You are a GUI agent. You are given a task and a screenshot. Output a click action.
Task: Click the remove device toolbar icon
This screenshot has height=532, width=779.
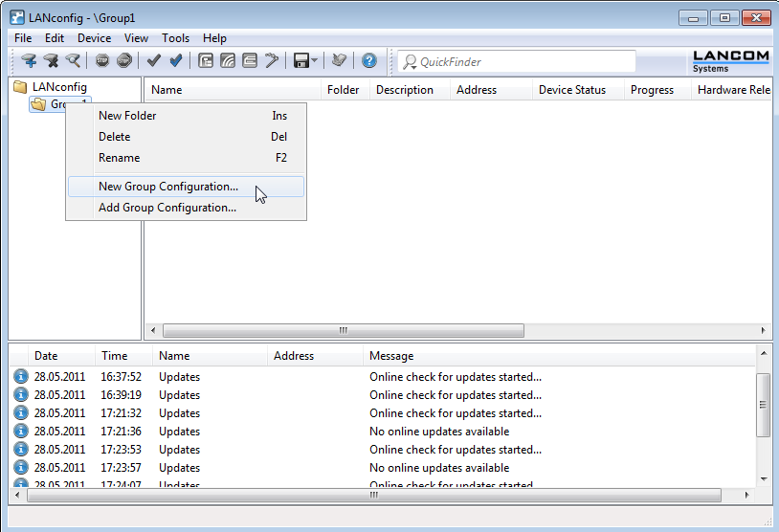pyautogui.click(x=51, y=61)
